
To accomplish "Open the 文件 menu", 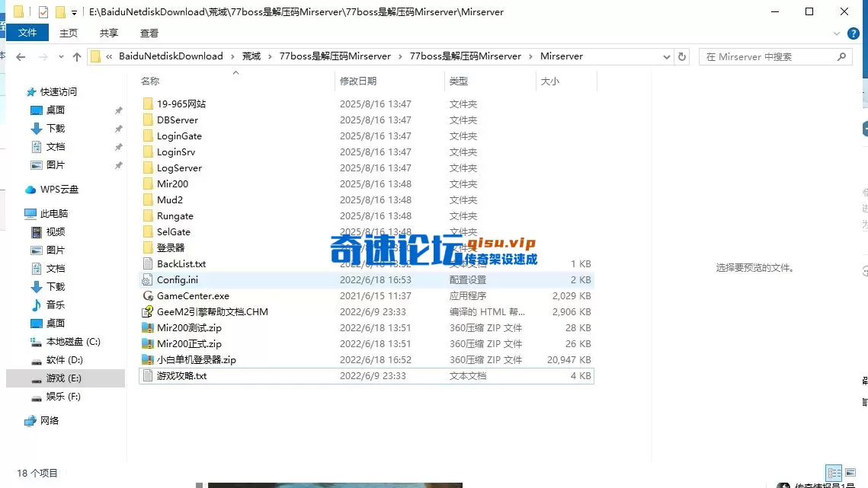I will pyautogui.click(x=27, y=33).
